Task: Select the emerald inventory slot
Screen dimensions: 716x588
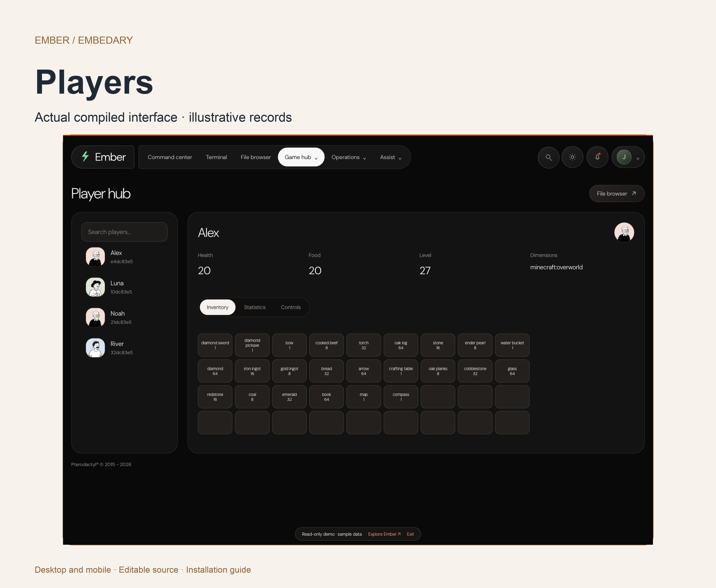Action: pos(289,397)
